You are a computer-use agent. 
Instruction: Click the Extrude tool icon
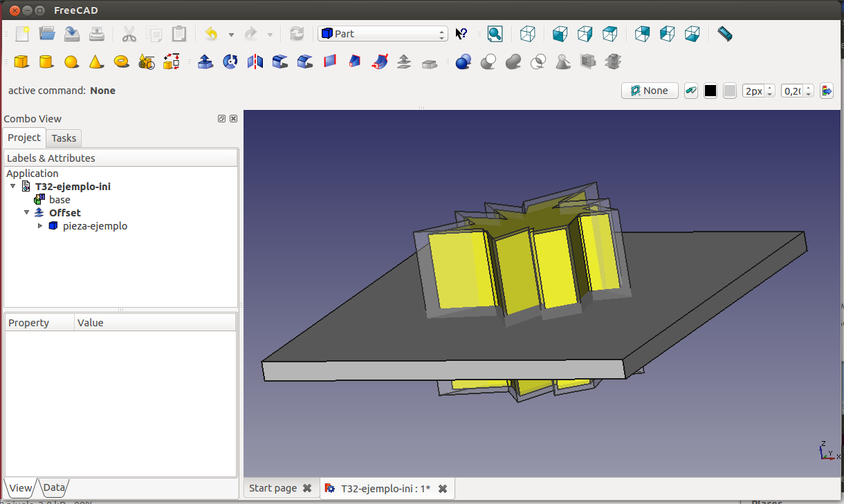[205, 62]
